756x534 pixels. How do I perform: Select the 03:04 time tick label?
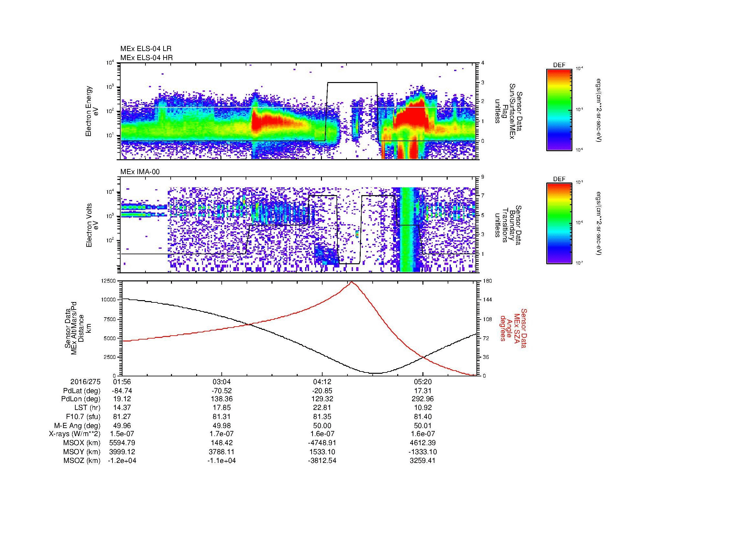(x=222, y=382)
